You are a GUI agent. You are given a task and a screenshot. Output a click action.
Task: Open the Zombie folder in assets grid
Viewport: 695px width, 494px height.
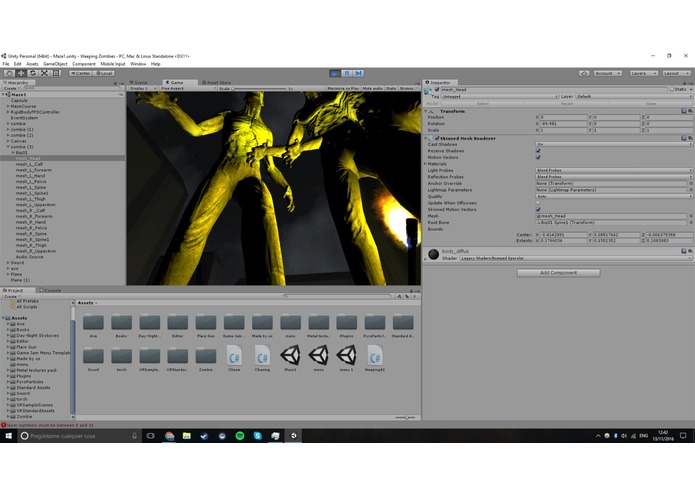[x=206, y=356]
